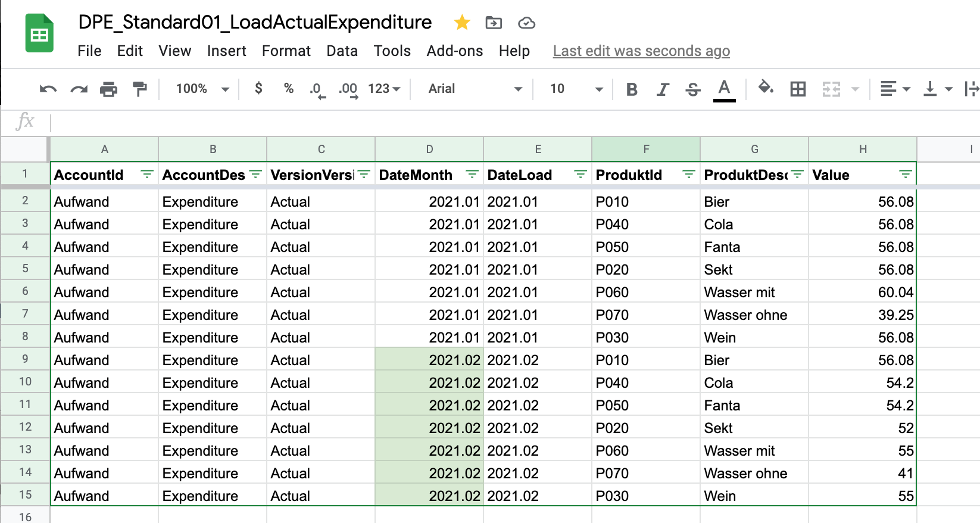Open the Arial font dropdown

click(475, 89)
